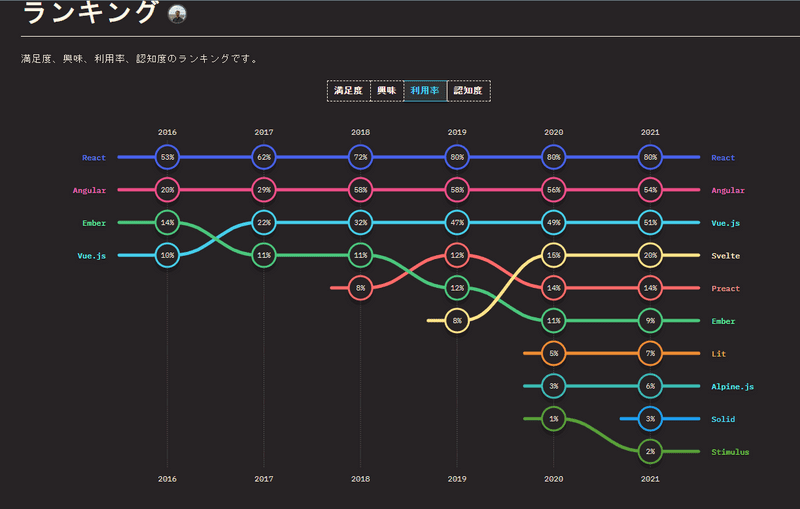Click the 2016 label atop the chart
Image resolution: width=800 pixels, height=509 pixels.
coord(167,132)
